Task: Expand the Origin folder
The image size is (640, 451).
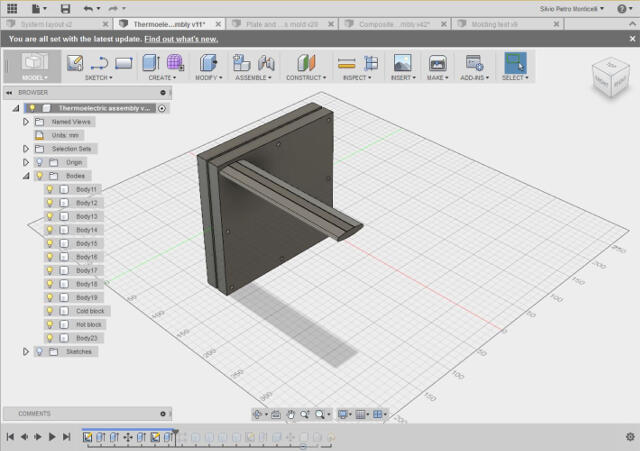Action: 26,162
